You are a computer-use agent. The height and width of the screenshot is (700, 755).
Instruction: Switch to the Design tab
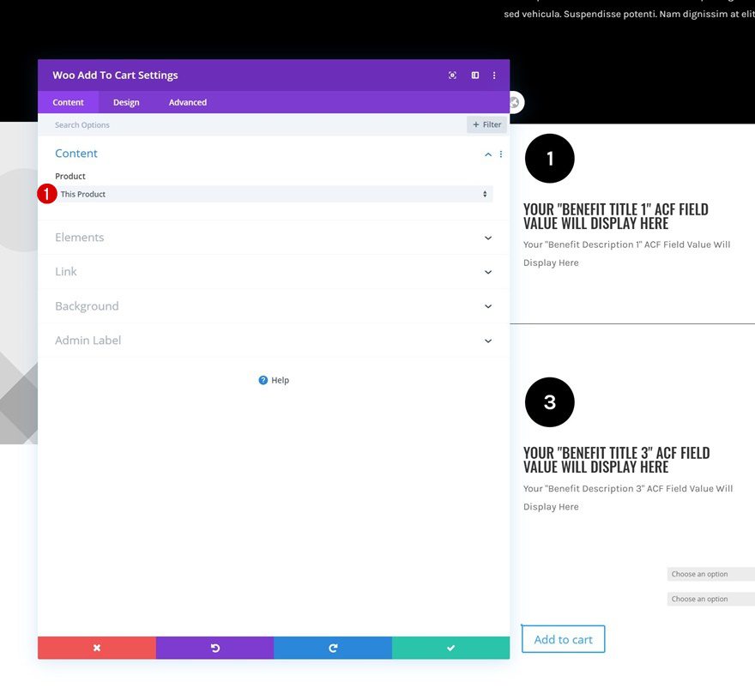point(126,102)
